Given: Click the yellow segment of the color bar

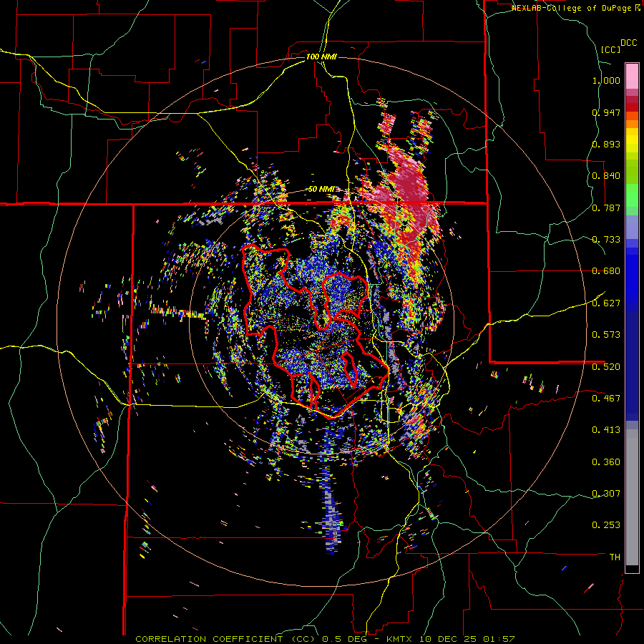Looking at the screenshot, I should click(632, 140).
